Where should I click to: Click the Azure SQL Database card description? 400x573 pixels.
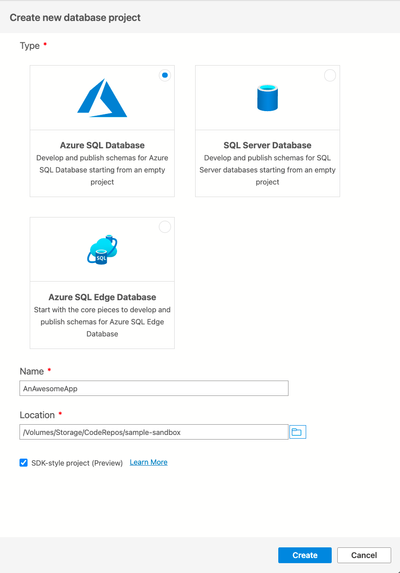(102, 170)
